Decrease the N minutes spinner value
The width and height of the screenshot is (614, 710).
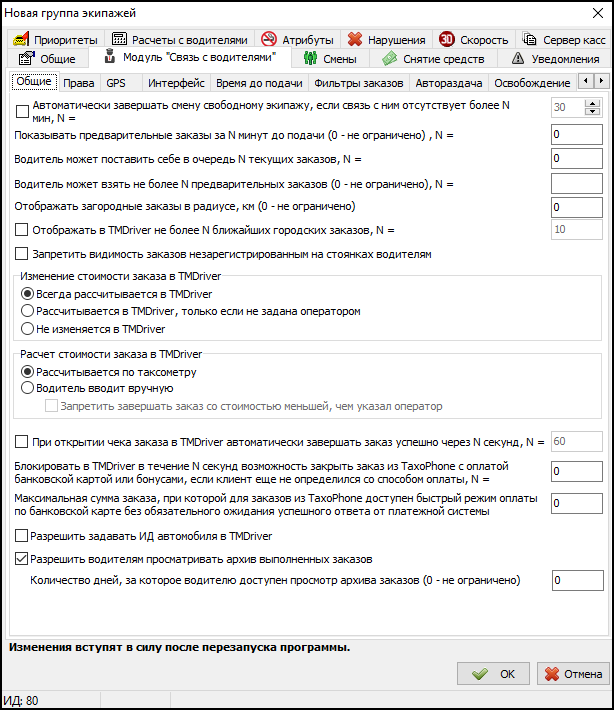[592, 111]
